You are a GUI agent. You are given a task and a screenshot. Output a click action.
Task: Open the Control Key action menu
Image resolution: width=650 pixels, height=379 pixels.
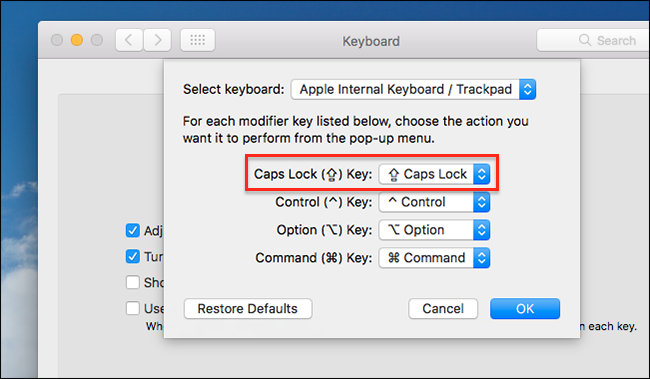click(x=434, y=202)
